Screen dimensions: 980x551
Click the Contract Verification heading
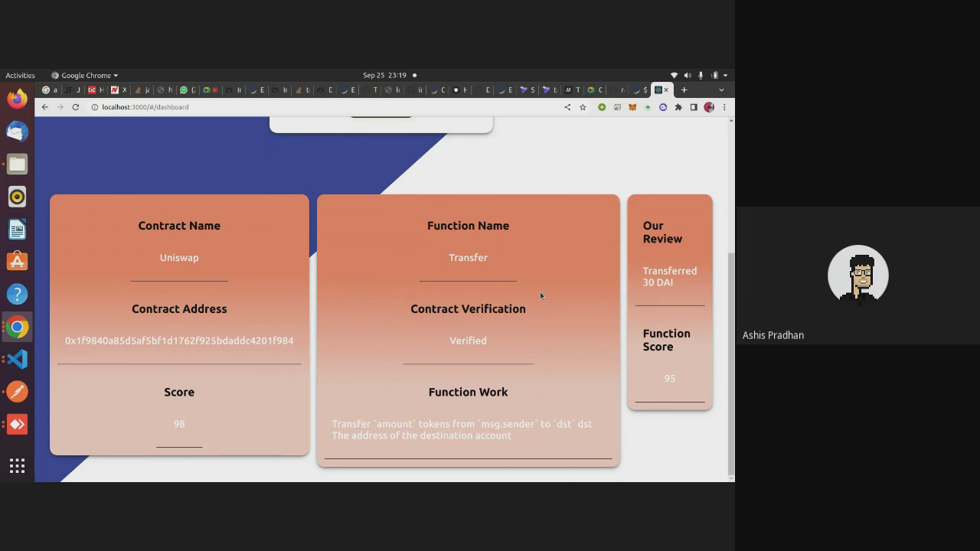pos(468,309)
